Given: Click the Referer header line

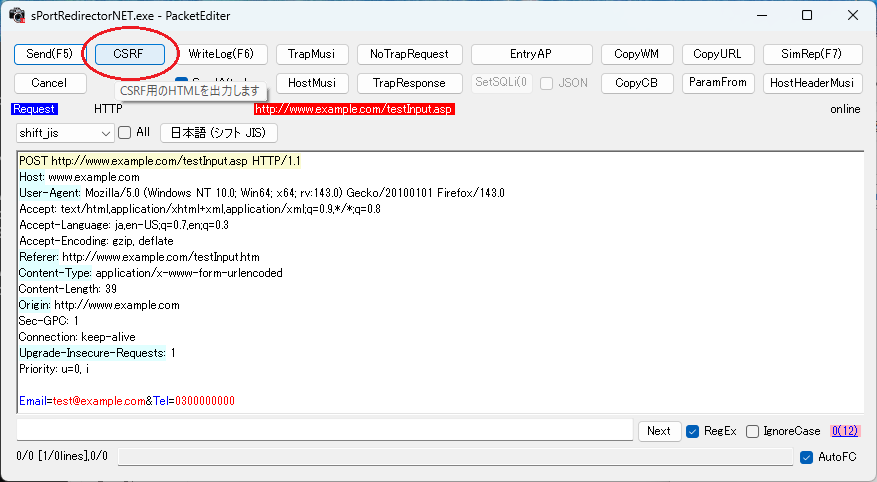Looking at the screenshot, I should (x=139, y=257).
